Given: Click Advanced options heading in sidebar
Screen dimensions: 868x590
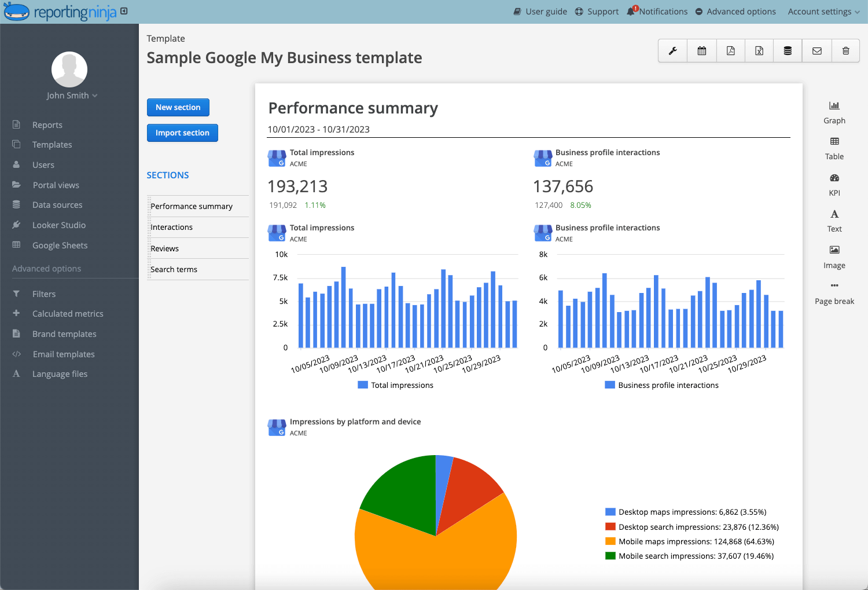Looking at the screenshot, I should click(46, 269).
